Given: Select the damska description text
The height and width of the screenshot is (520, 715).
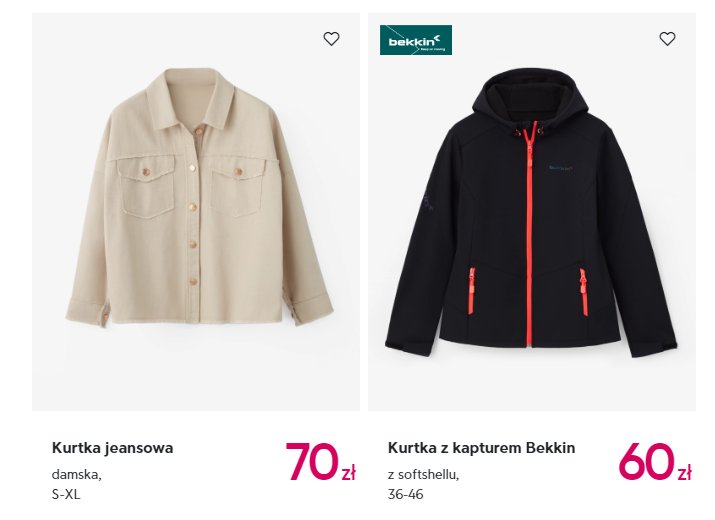Looking at the screenshot, I should pyautogui.click(x=77, y=474).
